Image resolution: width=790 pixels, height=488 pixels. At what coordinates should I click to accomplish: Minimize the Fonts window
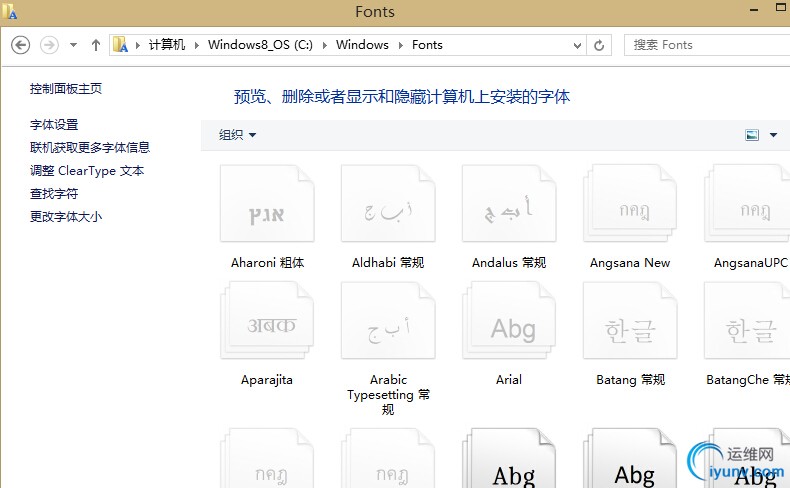754,10
